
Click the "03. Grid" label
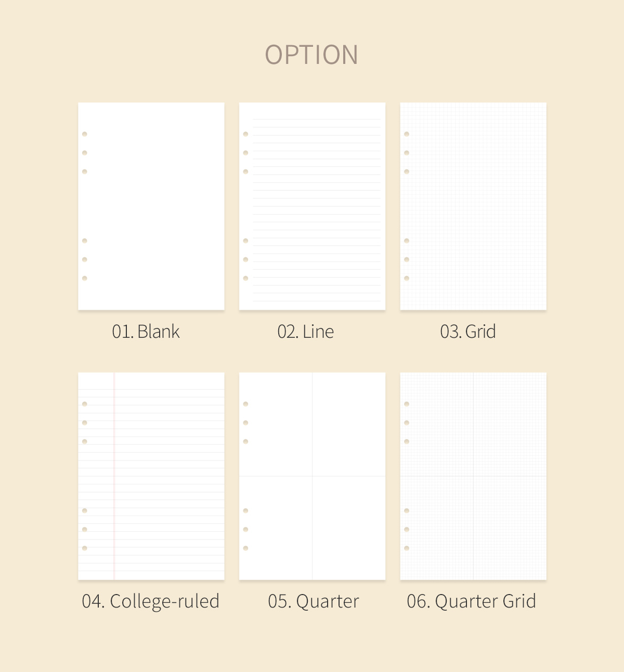(468, 332)
